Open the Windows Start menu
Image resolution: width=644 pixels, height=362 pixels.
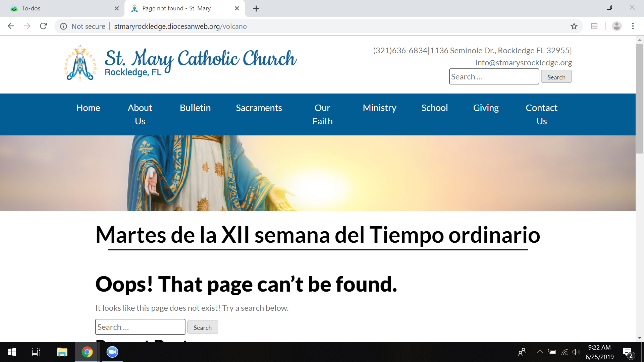pos(12,352)
